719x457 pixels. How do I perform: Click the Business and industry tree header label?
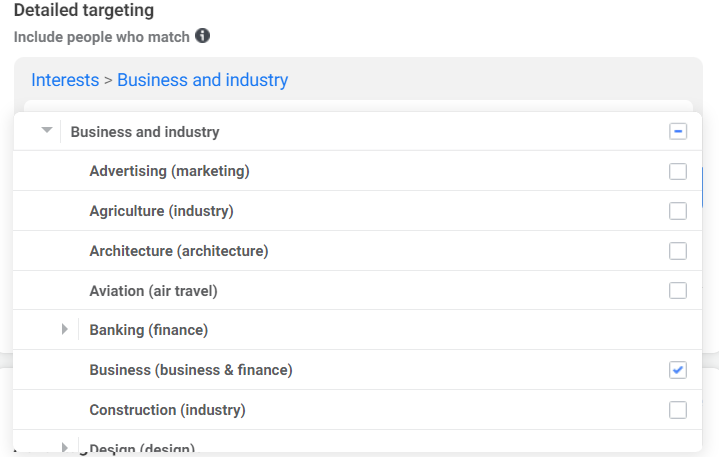(x=145, y=132)
